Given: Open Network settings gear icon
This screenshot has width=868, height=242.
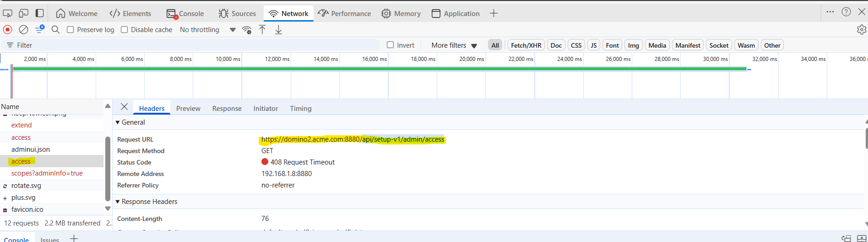Looking at the screenshot, I should (x=861, y=30).
